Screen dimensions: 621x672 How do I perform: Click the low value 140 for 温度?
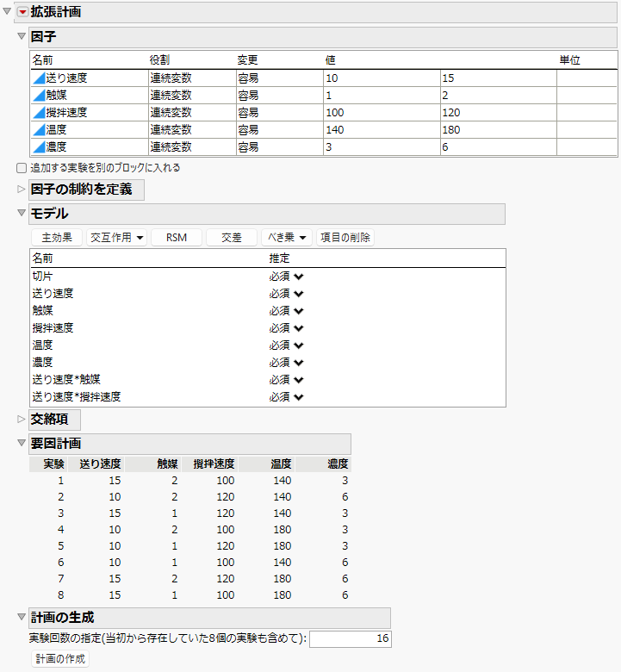pyautogui.click(x=382, y=129)
